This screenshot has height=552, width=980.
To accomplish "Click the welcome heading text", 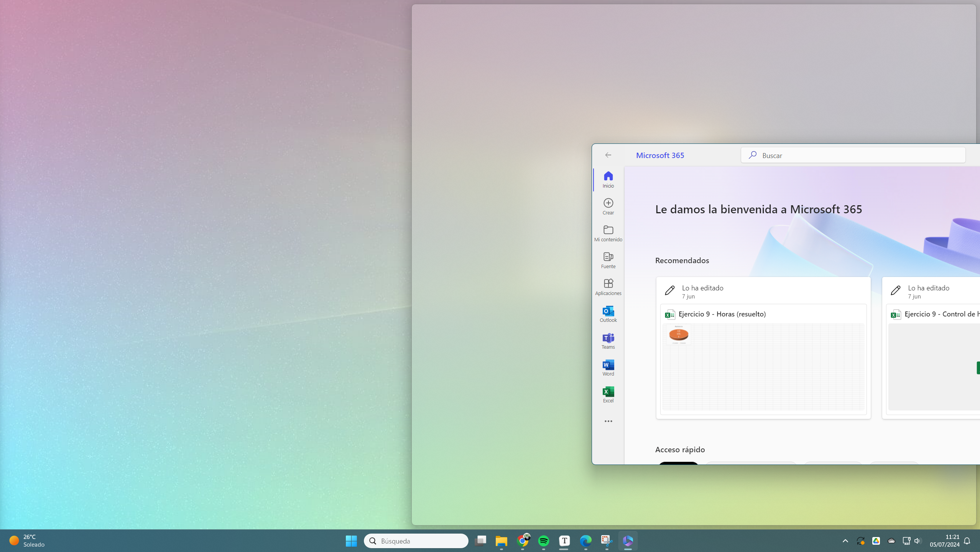I will pos(758,209).
